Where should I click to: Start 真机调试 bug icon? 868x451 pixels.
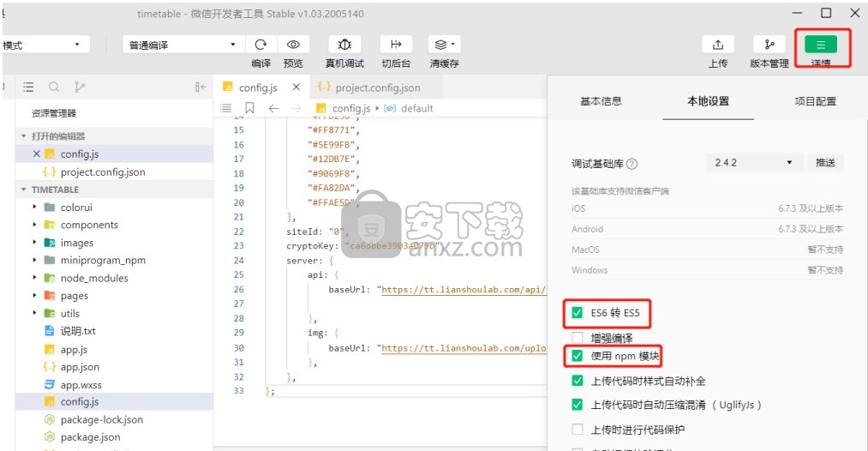[344, 45]
